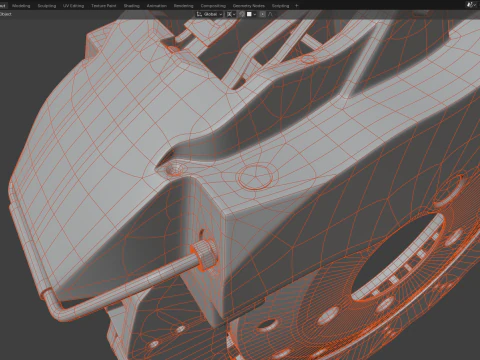Open the Global transform orientation dropdown
480x360 pixels.
pos(209,14)
